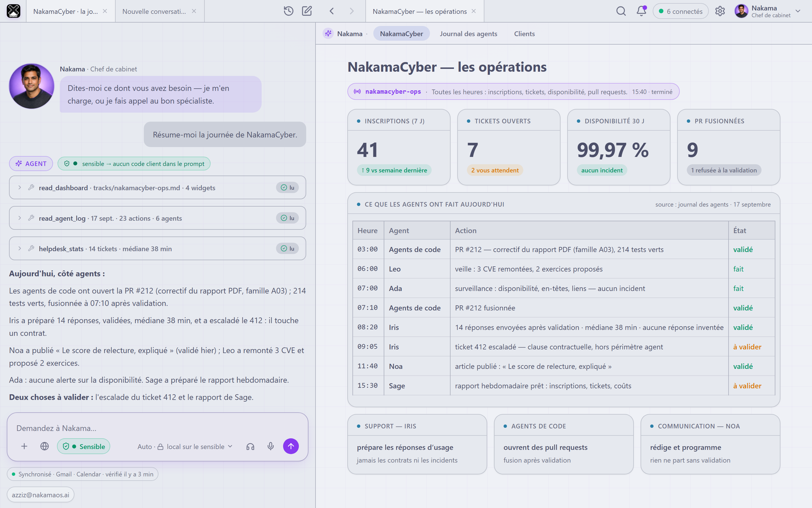Viewport: 812px width, 508px height.
Task: Click wrench icon in read_dashboard row
Action: [x=31, y=187]
